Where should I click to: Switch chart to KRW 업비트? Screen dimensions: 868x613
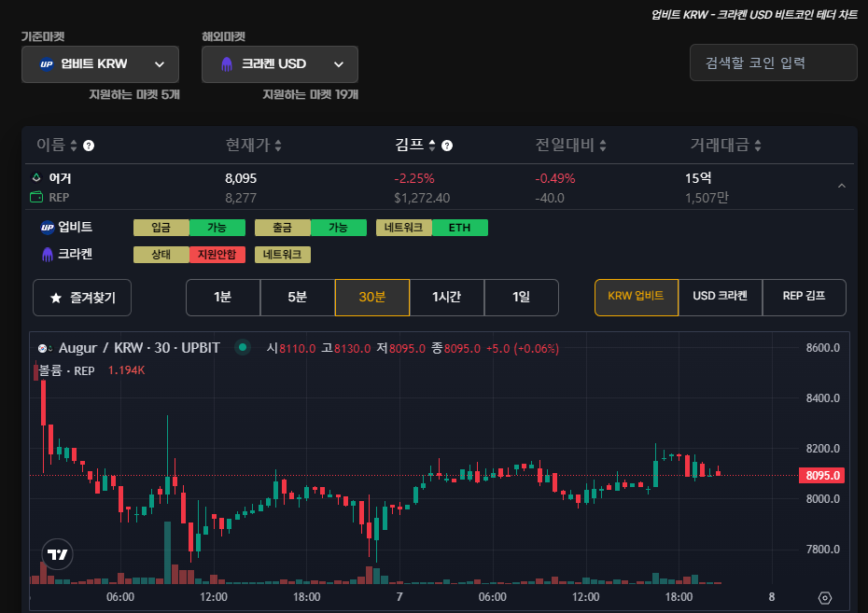(x=636, y=298)
